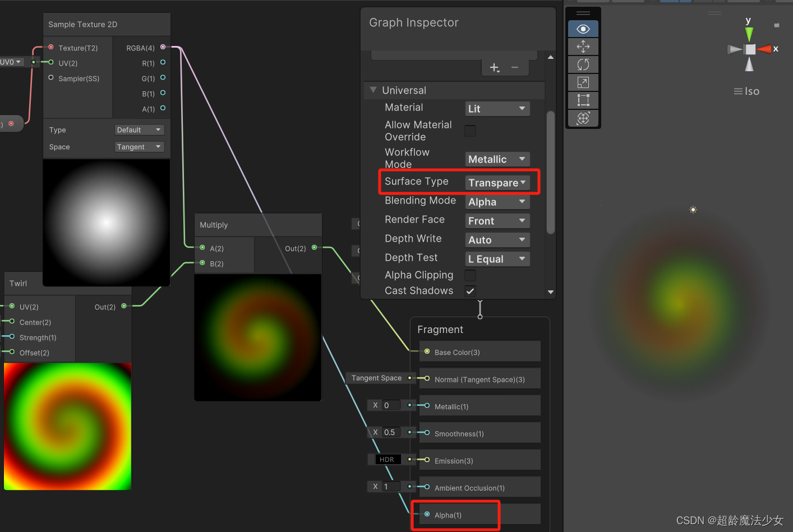Select the rect transform tool icon

pyautogui.click(x=583, y=100)
